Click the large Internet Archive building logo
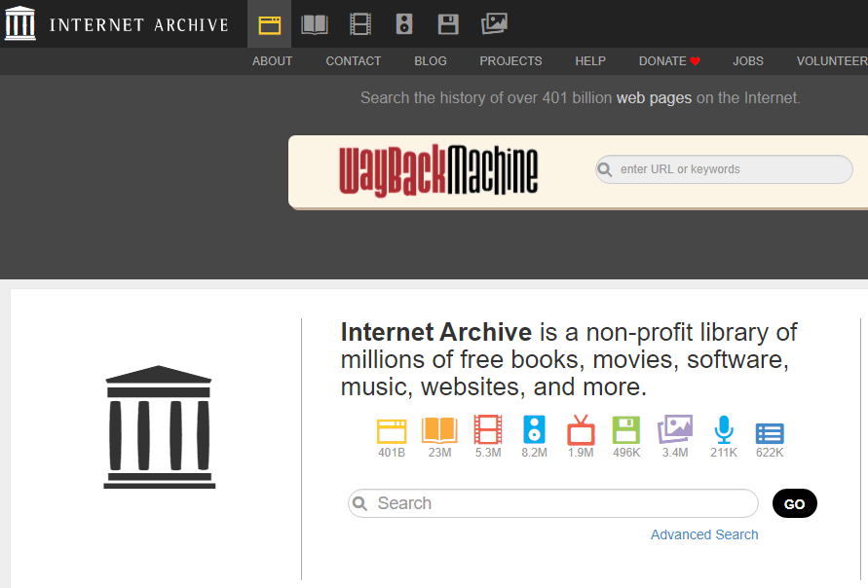This screenshot has width=868, height=588. [x=159, y=427]
